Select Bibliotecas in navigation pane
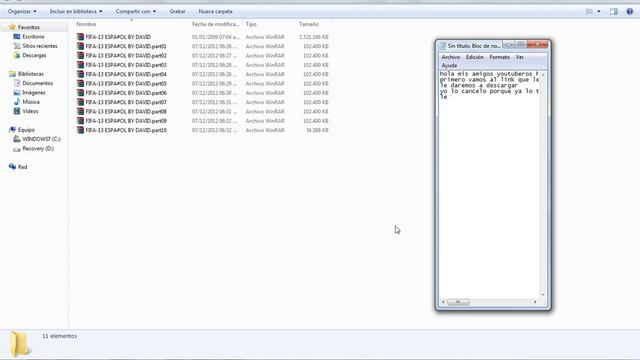This screenshot has width=640, height=360. 31,74
